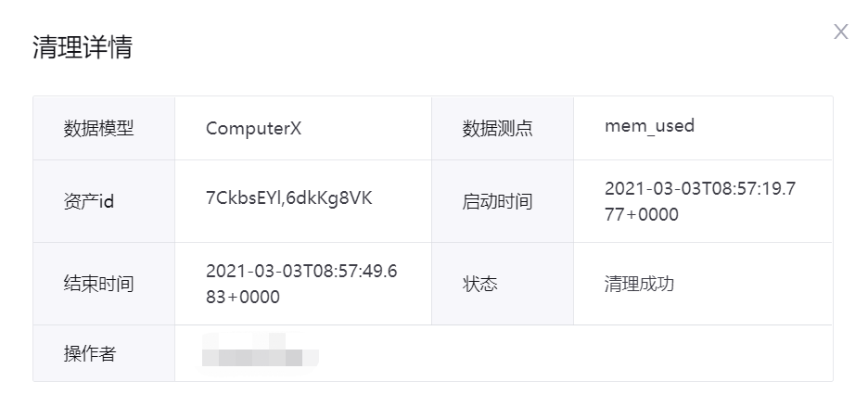This screenshot has height=407, width=868.
Task: Click the 数据测点 label cell
Action: point(498,129)
